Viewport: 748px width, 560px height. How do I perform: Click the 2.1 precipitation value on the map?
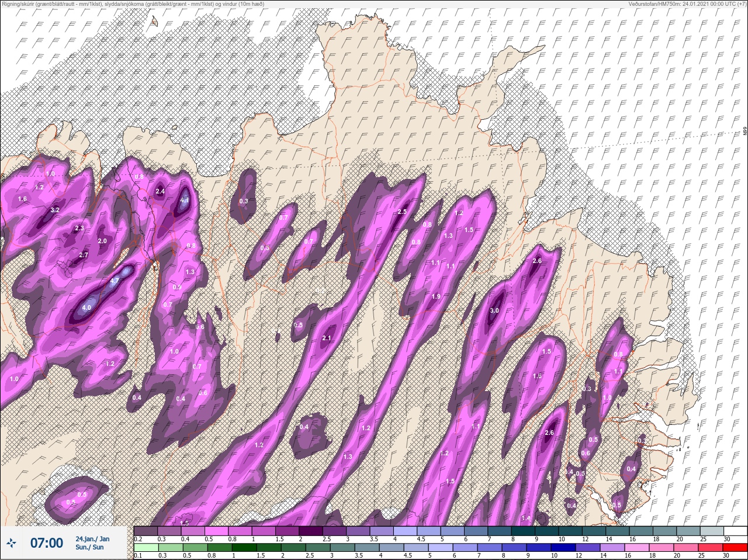(327, 338)
